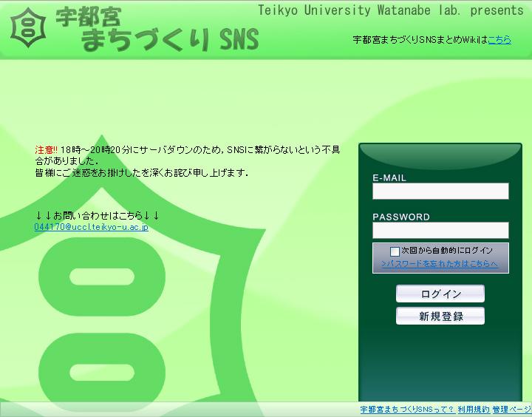Click the PASSWORD label

click(401, 217)
